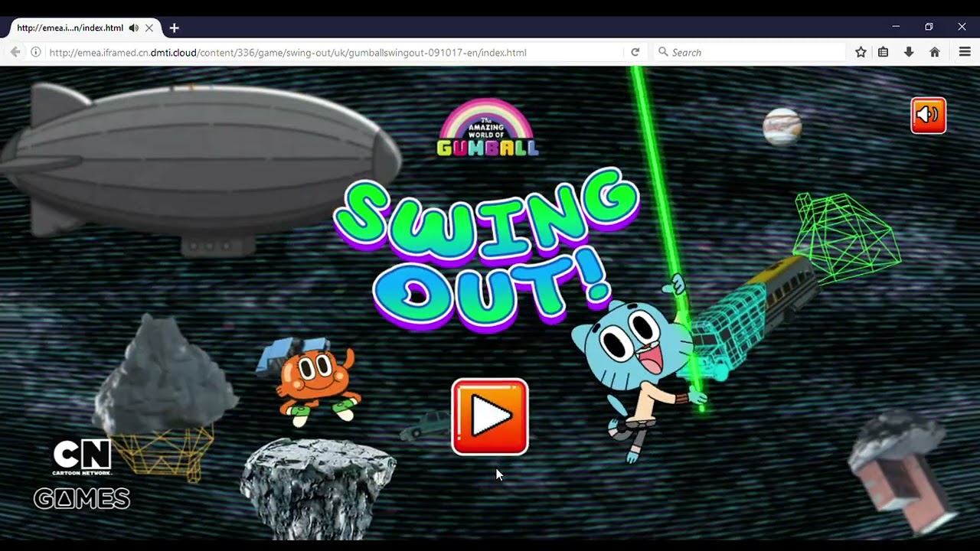Open a new browser tab
Screen dimensions: 980x551
coord(175,28)
